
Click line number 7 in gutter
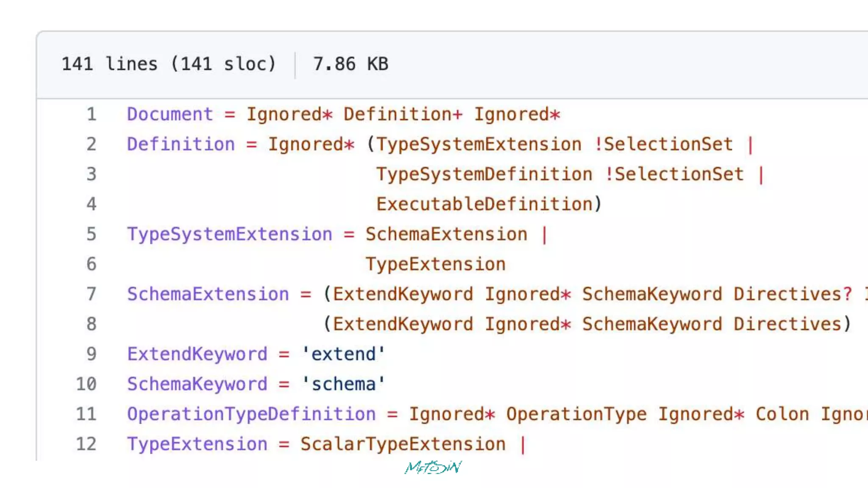[x=92, y=294]
